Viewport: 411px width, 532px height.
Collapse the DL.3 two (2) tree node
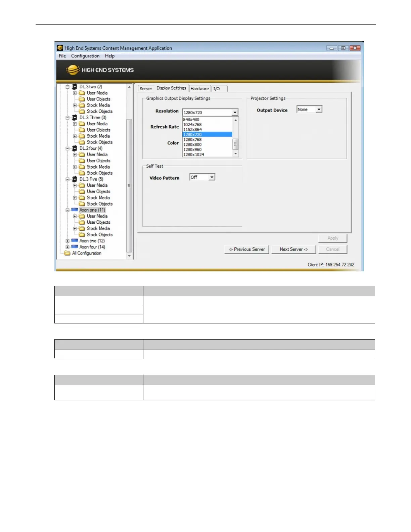tap(67, 87)
